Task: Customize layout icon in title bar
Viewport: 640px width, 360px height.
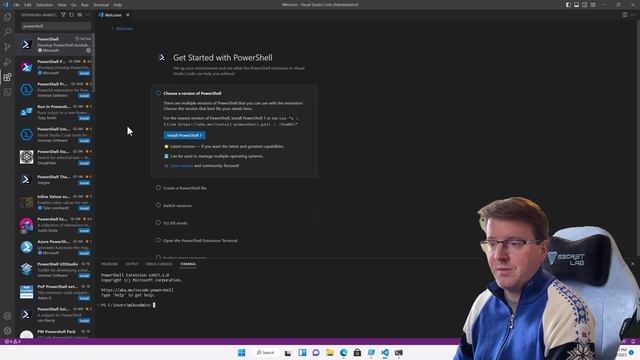Action: pyautogui.click(x=593, y=4)
